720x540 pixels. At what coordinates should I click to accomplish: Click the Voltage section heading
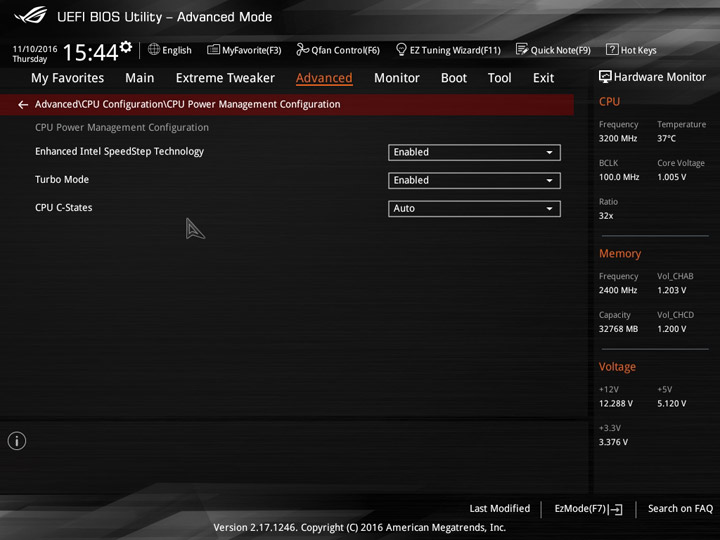pyautogui.click(x=617, y=367)
